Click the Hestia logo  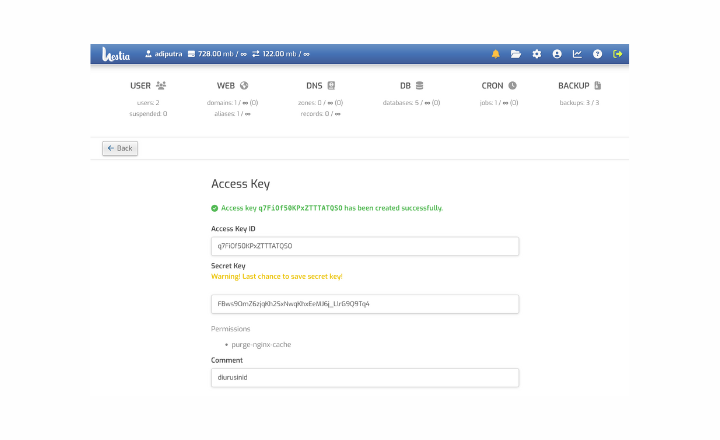coord(117,54)
